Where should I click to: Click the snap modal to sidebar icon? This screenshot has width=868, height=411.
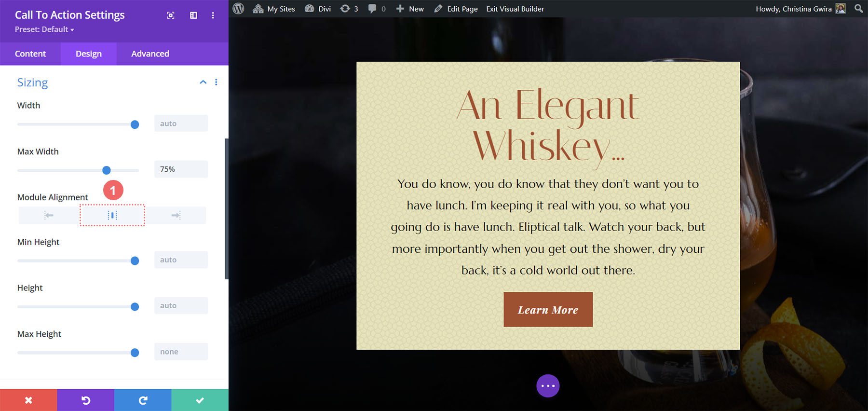(193, 15)
